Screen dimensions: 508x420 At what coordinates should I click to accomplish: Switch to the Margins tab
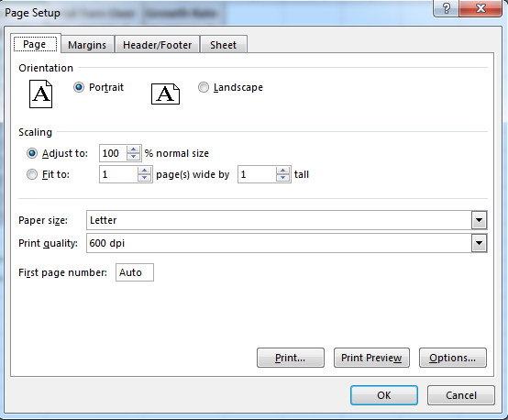(x=87, y=45)
